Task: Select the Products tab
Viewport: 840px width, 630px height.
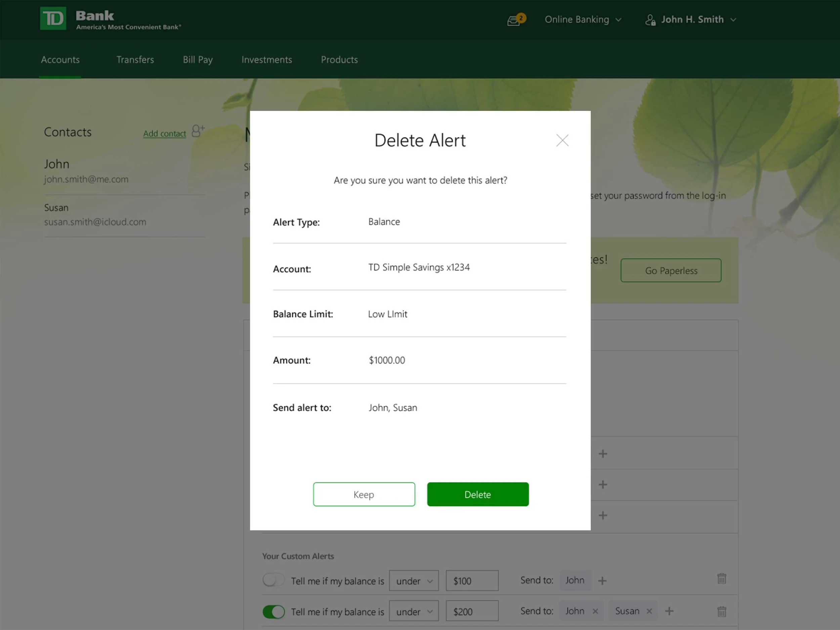Action: coord(339,59)
